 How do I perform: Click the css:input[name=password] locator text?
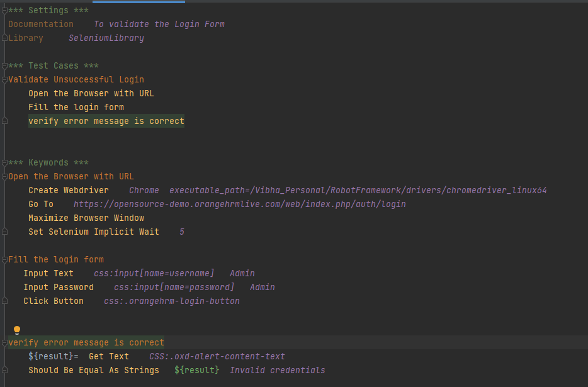coord(174,288)
